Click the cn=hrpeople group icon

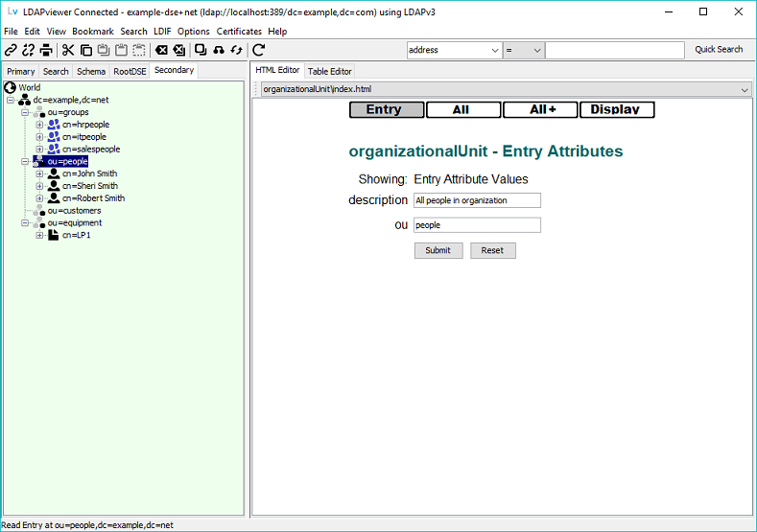[x=54, y=125]
